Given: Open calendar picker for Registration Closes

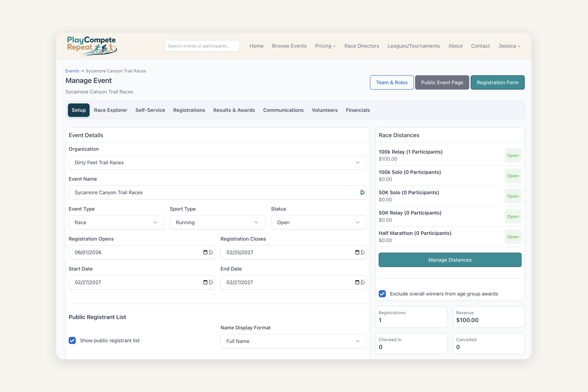Looking at the screenshot, I should pos(357,253).
